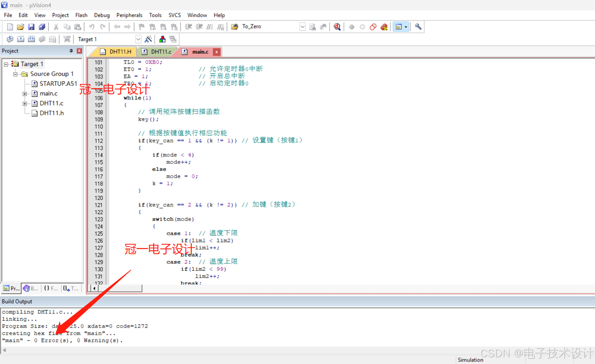Image resolution: width=595 pixels, height=364 pixels.
Task: Rebuild all target files icon
Action: (31, 39)
